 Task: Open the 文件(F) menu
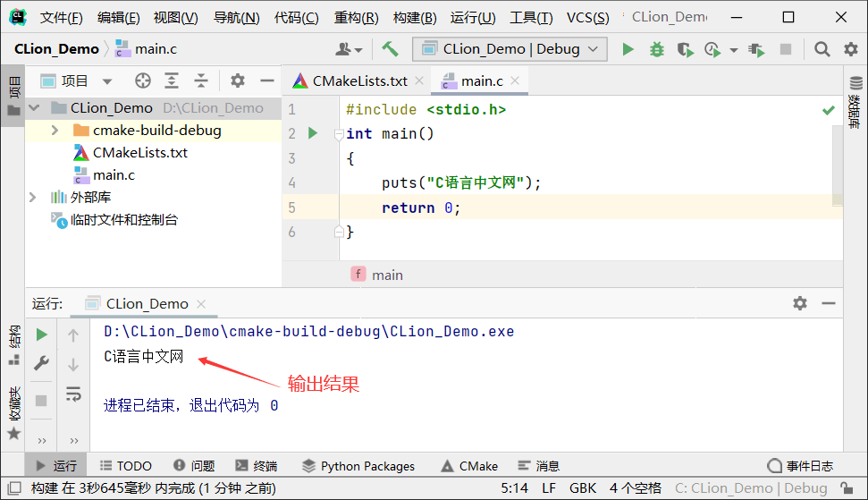[61, 18]
